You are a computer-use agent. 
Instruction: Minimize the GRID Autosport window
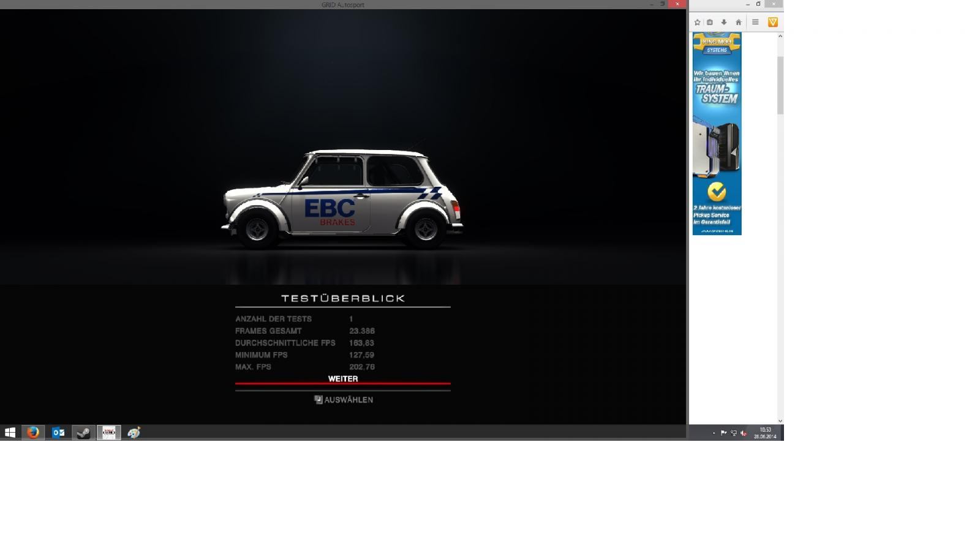pos(651,4)
